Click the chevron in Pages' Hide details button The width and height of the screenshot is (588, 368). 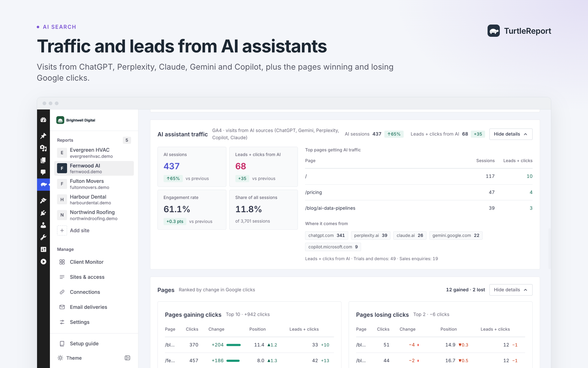(526, 290)
